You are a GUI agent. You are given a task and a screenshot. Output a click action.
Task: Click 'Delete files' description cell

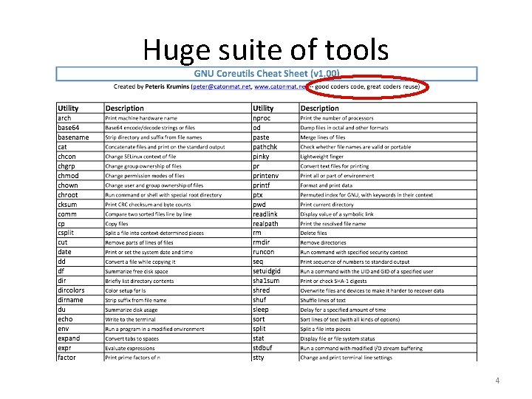click(x=388, y=233)
